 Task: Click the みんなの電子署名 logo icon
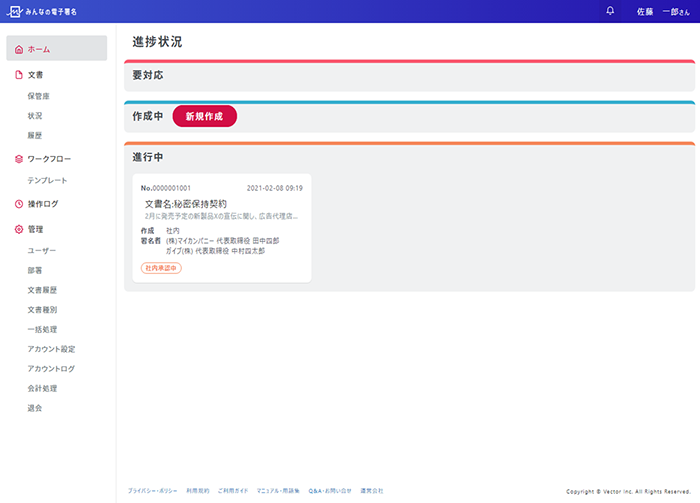click(16, 11)
